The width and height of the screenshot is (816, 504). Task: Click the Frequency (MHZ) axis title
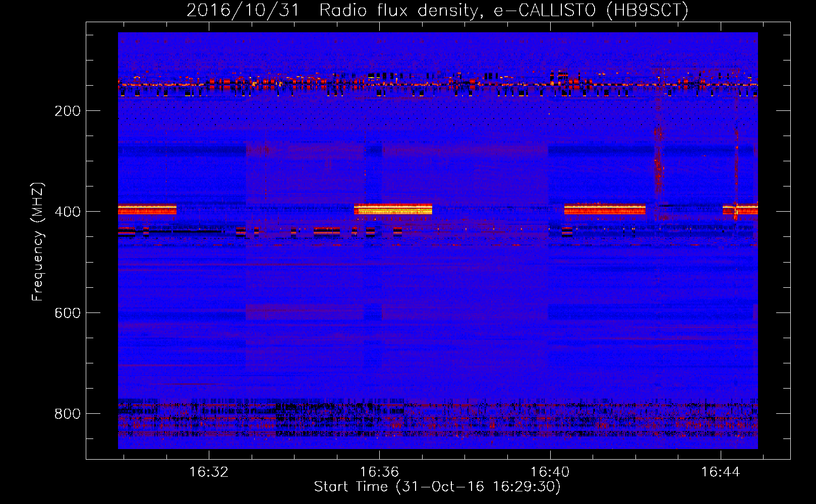pos(38,241)
